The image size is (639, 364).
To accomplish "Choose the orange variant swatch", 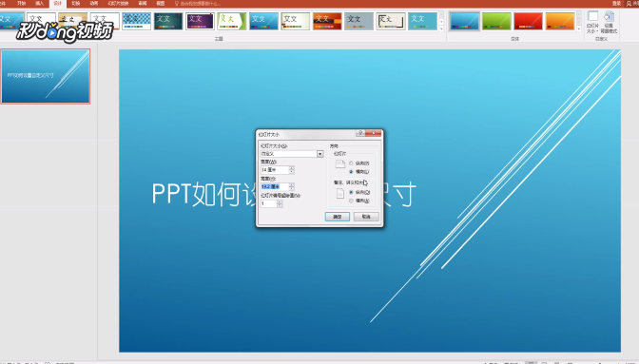I will click(x=560, y=21).
